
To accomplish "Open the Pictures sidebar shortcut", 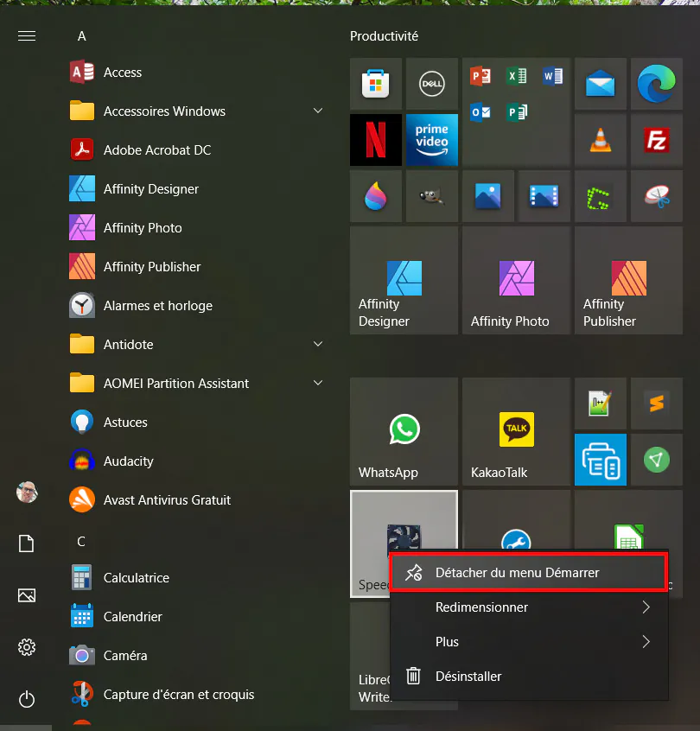I will 27,595.
